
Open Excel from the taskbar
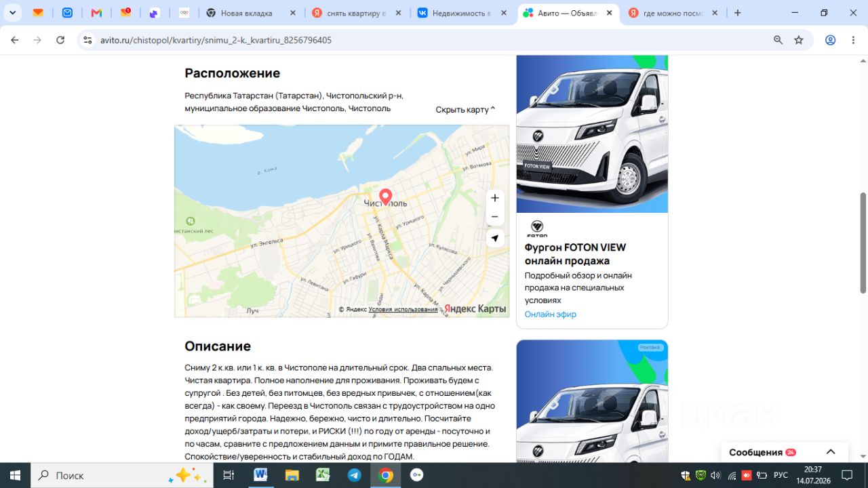(323, 475)
